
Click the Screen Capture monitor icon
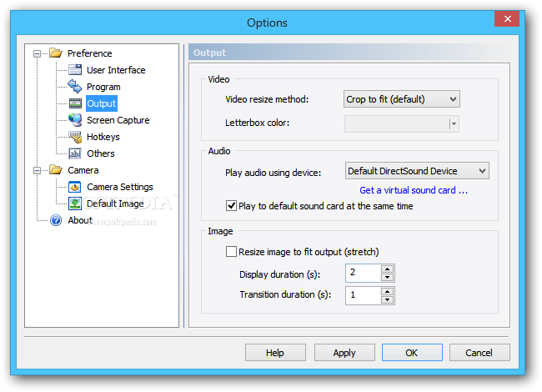click(x=75, y=120)
